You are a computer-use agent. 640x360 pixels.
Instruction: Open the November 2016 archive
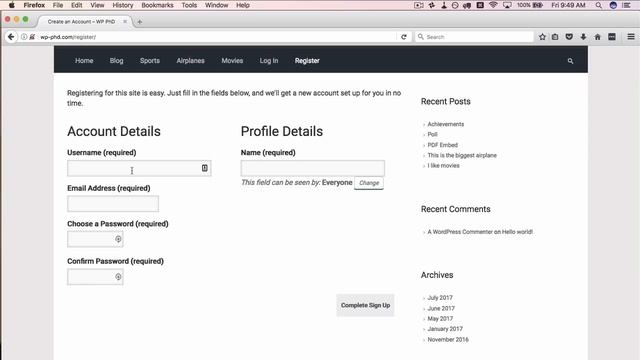[448, 339]
